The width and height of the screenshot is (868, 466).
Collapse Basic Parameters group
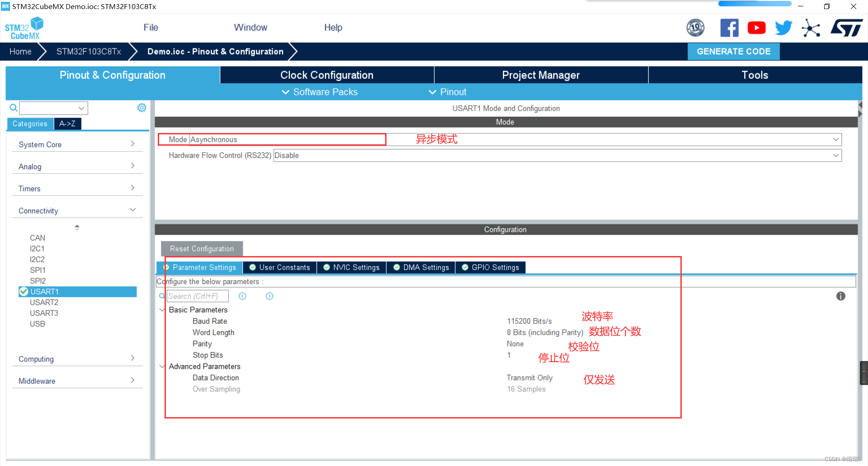(162, 309)
